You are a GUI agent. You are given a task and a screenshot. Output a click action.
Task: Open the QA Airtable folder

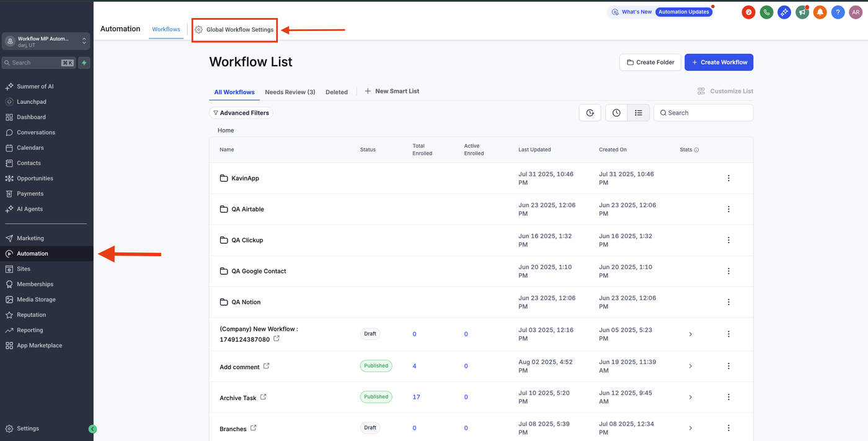click(x=247, y=209)
